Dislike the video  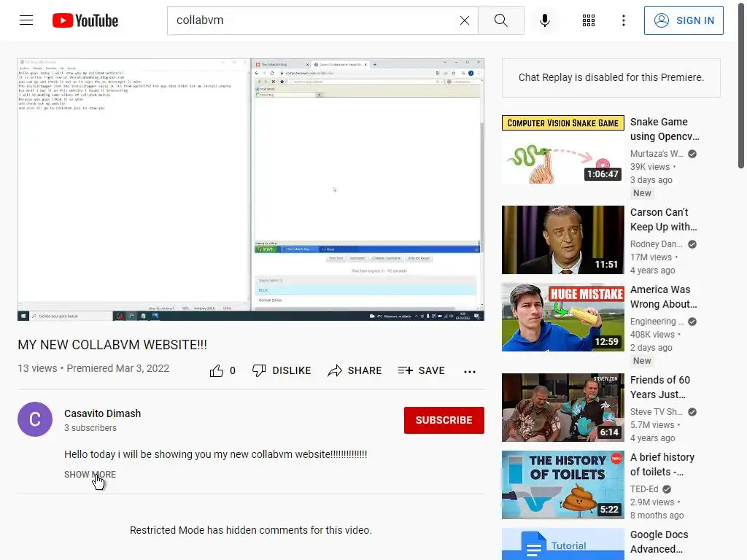click(282, 370)
